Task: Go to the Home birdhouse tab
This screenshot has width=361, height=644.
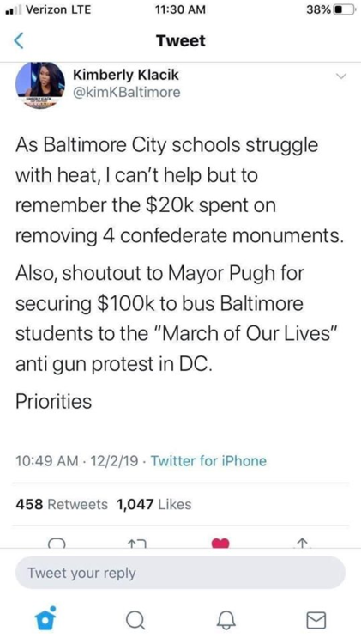Action: click(44, 618)
